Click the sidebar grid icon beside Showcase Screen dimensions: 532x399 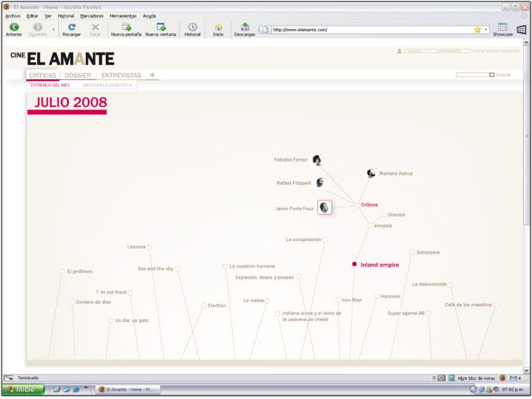click(x=522, y=30)
